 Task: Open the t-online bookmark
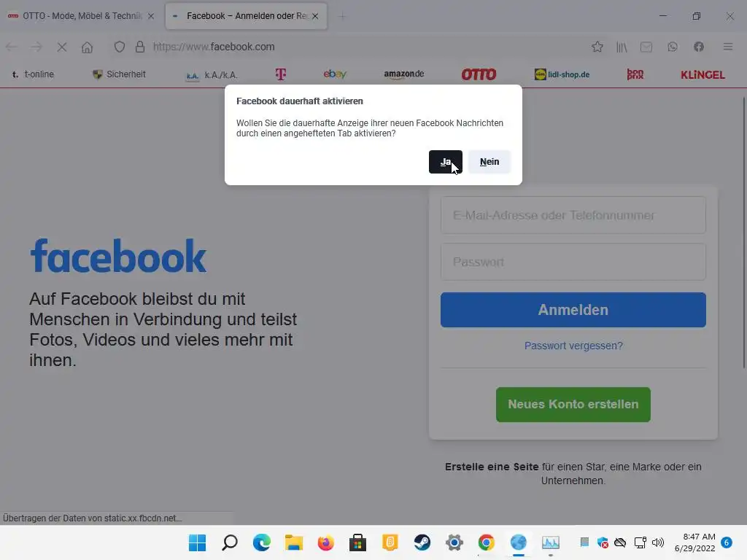coord(33,74)
